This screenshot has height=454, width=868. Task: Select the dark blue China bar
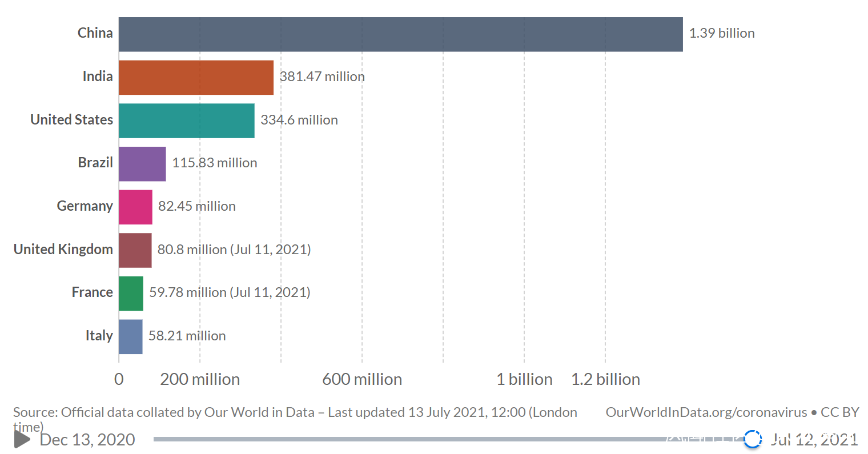coord(401,34)
